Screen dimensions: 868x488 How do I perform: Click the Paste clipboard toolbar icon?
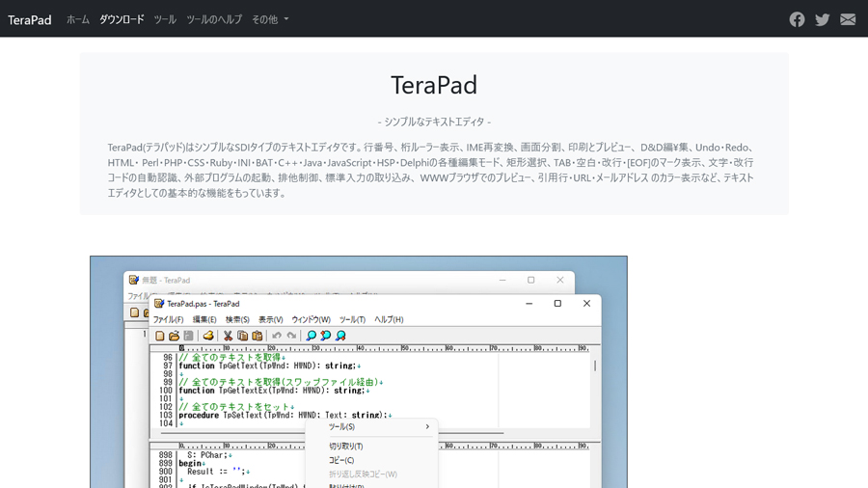(257, 336)
